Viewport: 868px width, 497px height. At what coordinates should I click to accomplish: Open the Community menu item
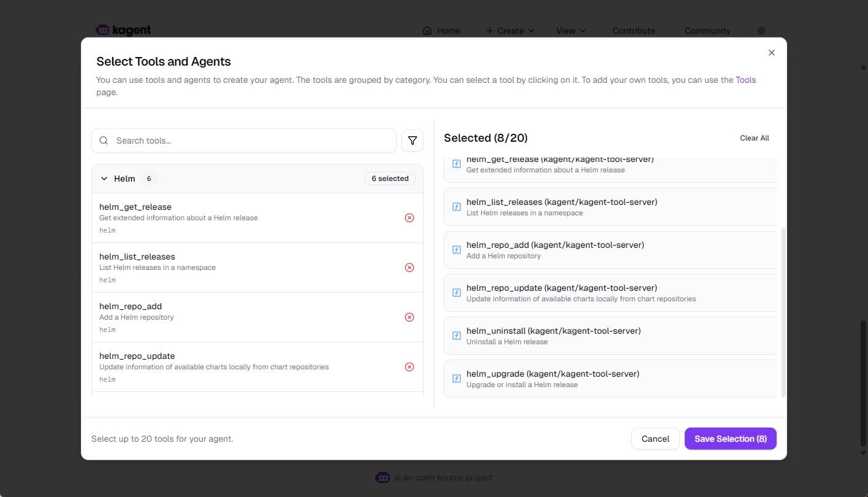[707, 31]
